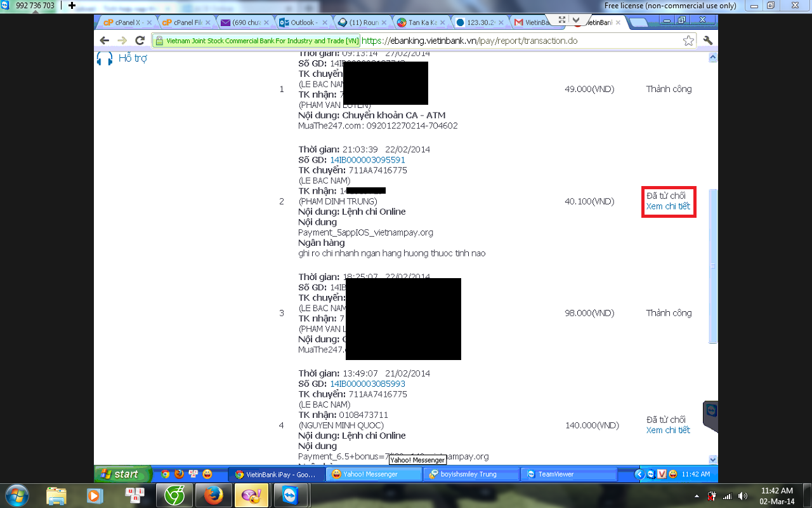
Task: Click the NGUYEN MINH QUOC recipient name
Action: (341, 425)
